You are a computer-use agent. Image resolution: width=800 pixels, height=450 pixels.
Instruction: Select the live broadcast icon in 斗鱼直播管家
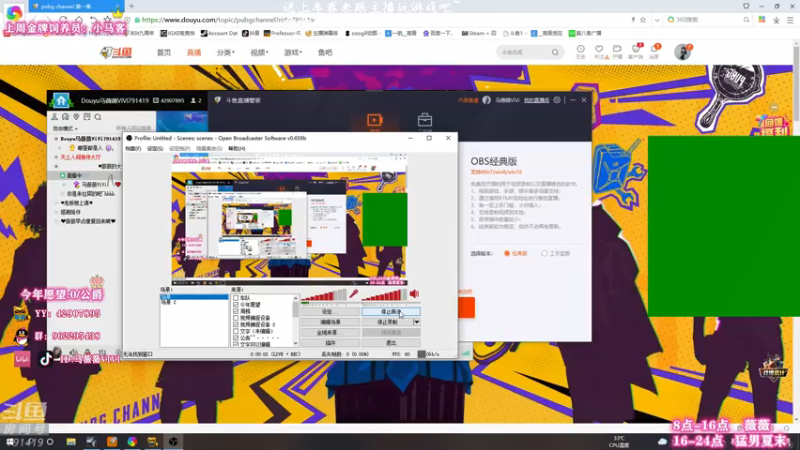pos(374,120)
